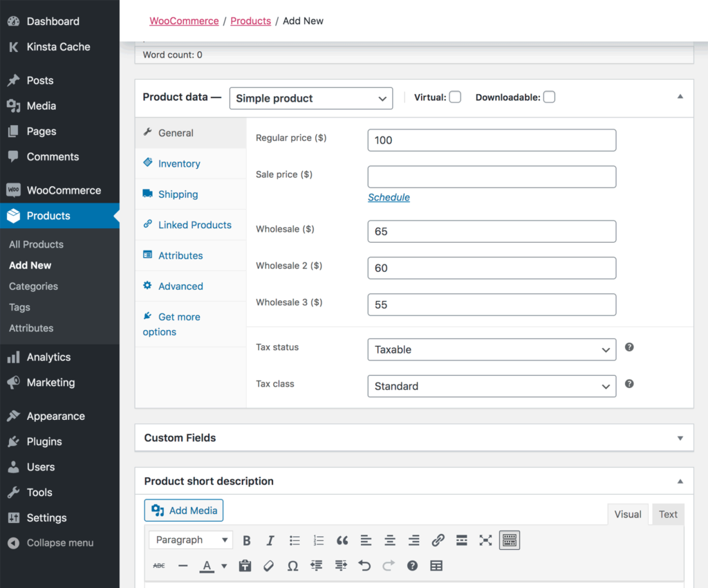Align text right in editor
Image resolution: width=708 pixels, height=588 pixels.
coord(413,540)
